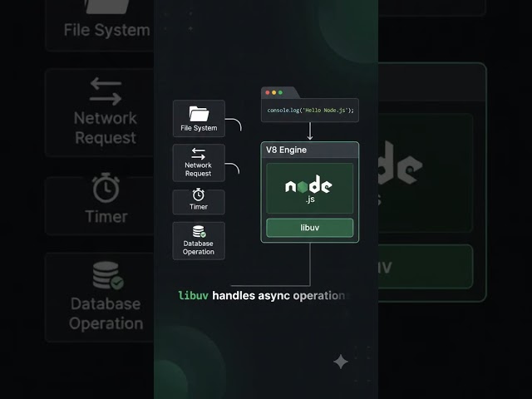The image size is (532, 399).
Task: Click the four-point sparkle star icon
Action: [341, 362]
